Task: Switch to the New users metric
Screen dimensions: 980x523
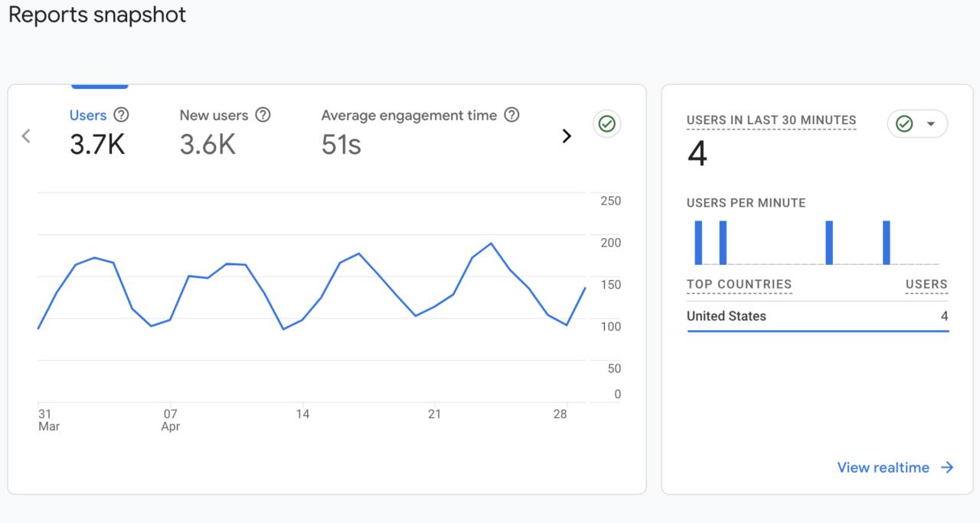Action: click(214, 130)
